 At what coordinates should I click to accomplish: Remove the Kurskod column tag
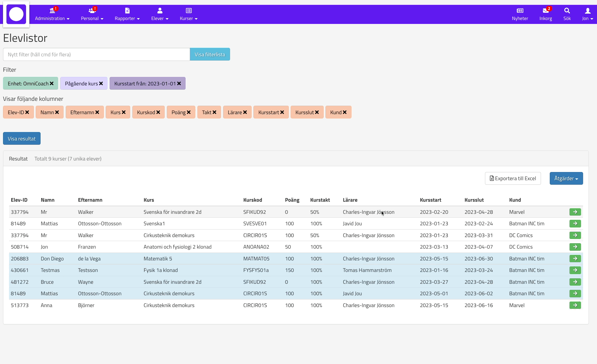(158, 112)
